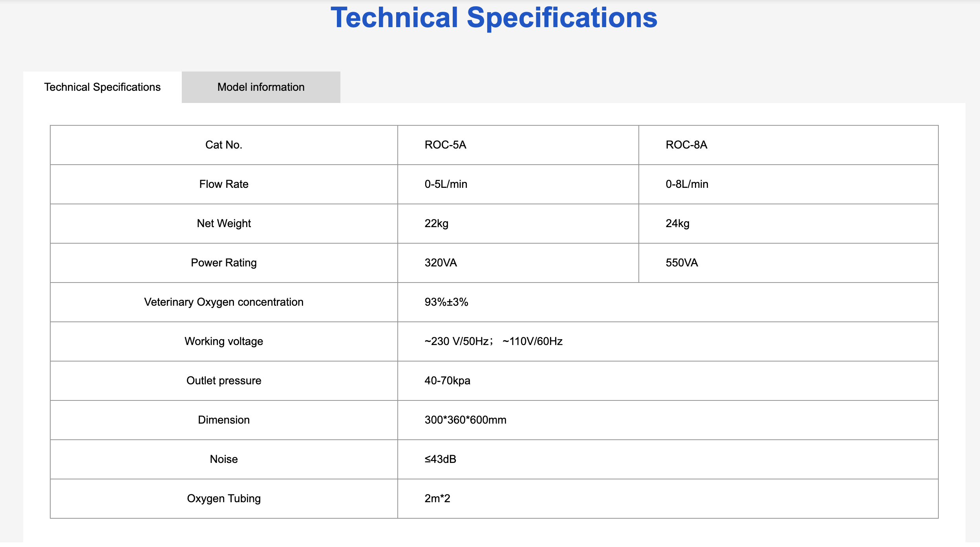Viewport: 980px width, 547px height.
Task: Select the Technical Specifications tab
Action: point(102,87)
